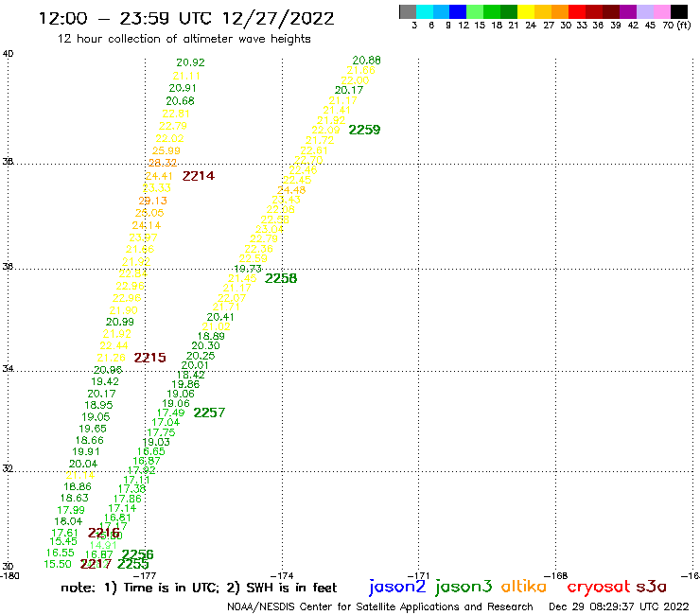Click the wave height value 23.97
Screen dimensions: 700x615
coord(143,237)
